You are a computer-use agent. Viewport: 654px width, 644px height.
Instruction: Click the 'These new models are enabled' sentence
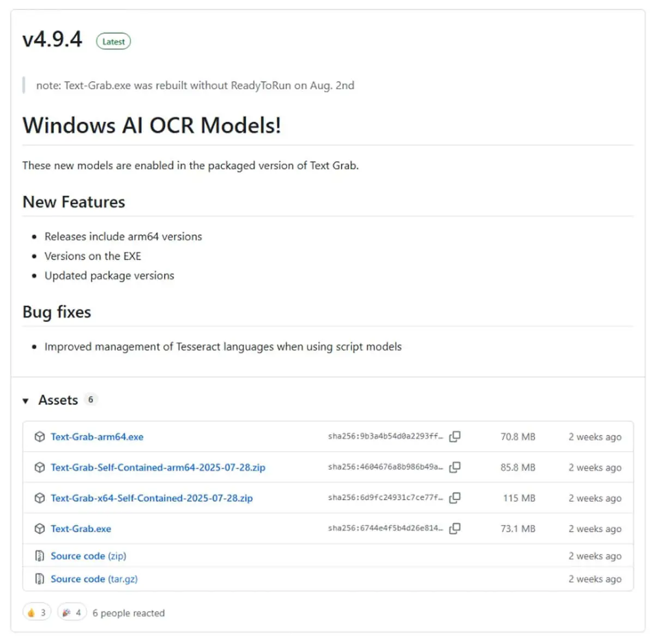point(190,166)
